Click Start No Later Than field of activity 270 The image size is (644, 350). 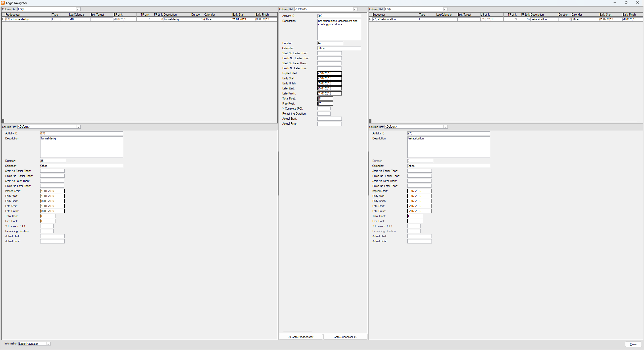pyautogui.click(x=419, y=181)
